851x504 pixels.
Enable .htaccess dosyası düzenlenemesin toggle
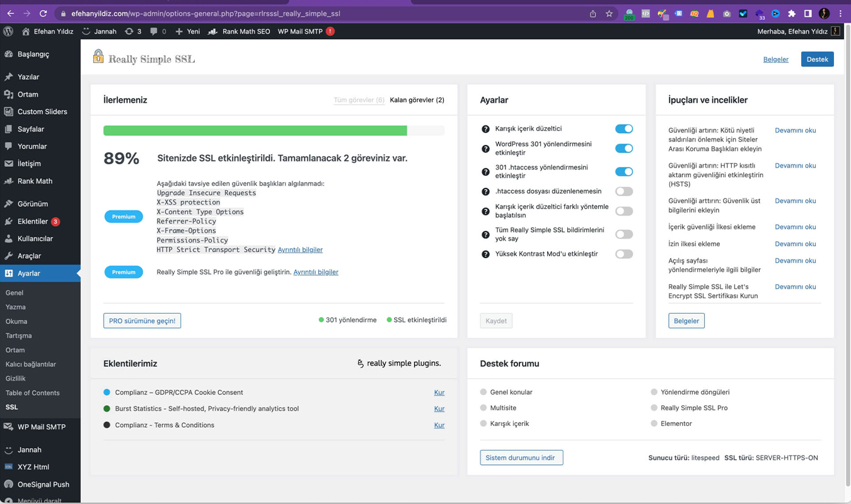(x=624, y=191)
